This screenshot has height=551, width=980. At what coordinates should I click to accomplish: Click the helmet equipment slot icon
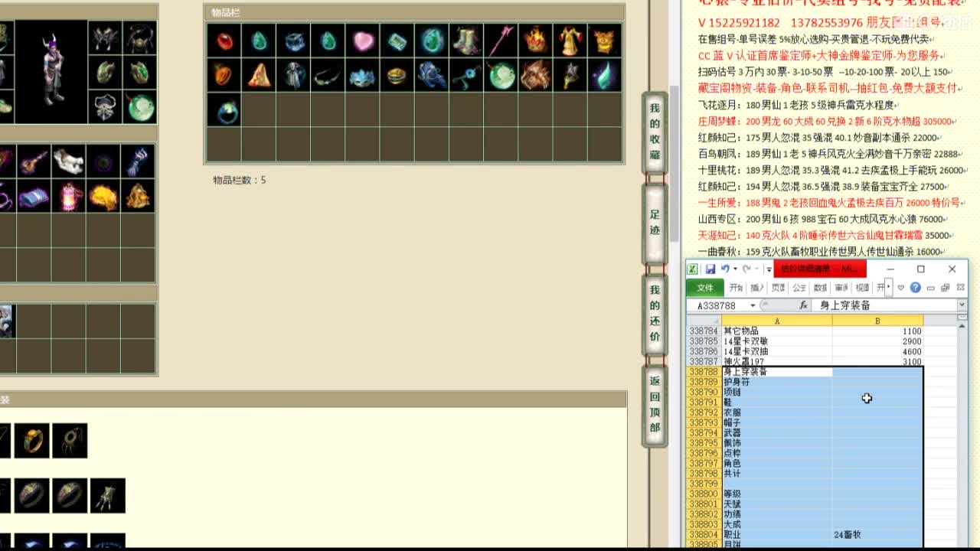(x=106, y=38)
